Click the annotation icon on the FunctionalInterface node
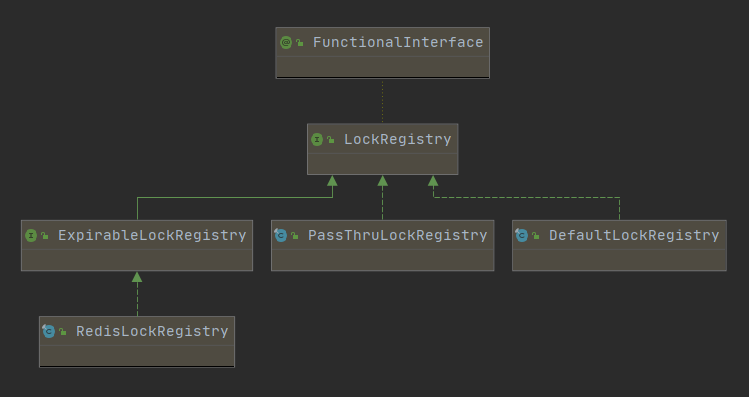 pos(286,43)
